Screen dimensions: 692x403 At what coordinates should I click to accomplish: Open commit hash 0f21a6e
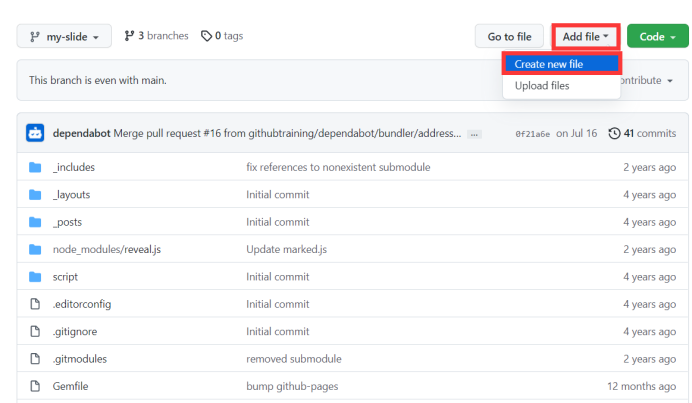click(x=532, y=134)
